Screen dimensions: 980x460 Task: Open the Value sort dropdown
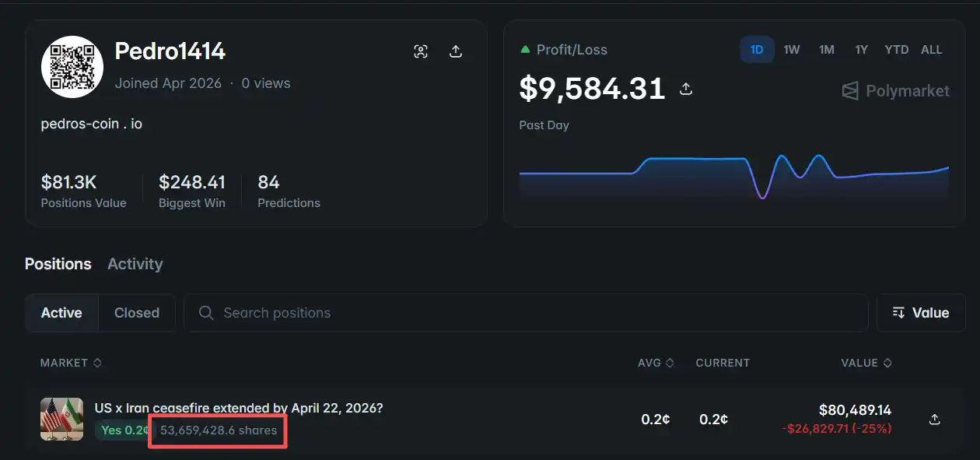(921, 313)
